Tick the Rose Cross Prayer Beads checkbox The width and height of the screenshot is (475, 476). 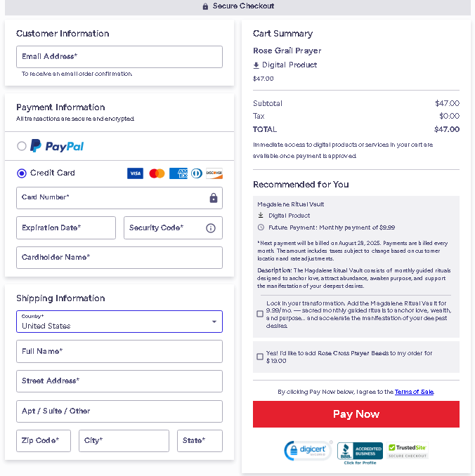point(260,357)
